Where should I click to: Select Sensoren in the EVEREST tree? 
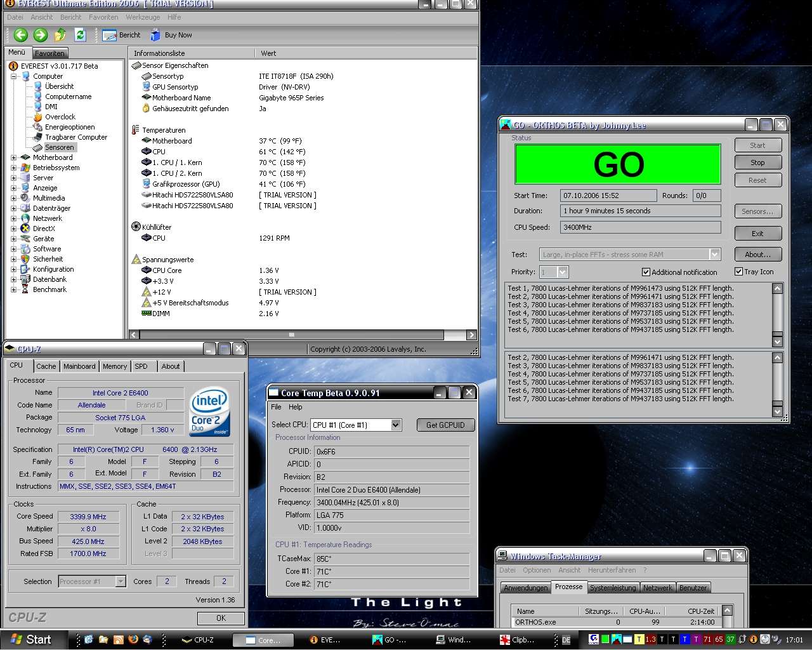(59, 147)
